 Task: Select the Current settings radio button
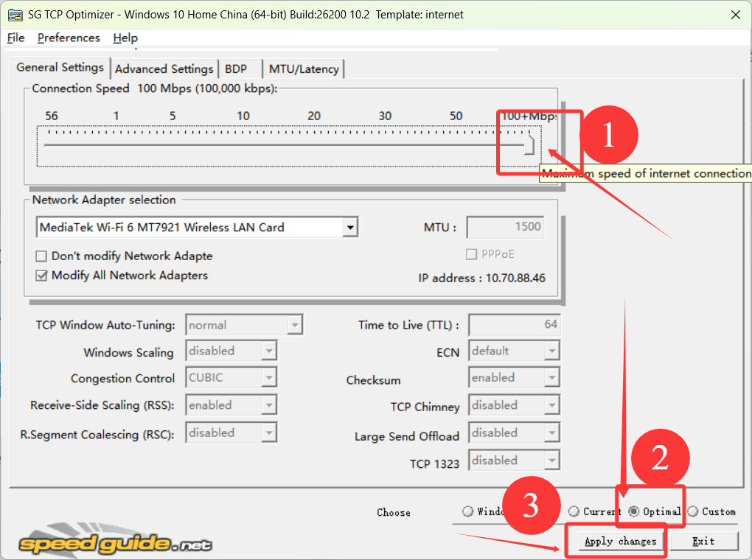[x=574, y=511]
